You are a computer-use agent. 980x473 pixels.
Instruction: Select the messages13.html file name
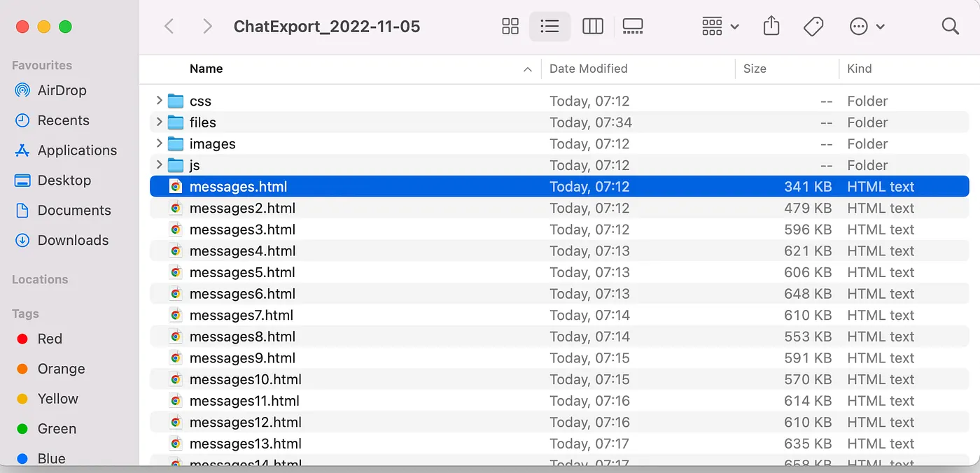246,444
